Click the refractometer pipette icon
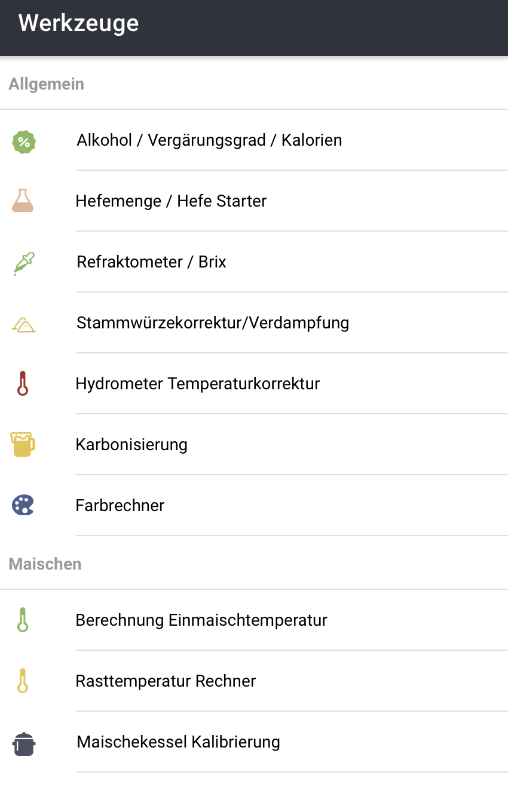 (24, 263)
